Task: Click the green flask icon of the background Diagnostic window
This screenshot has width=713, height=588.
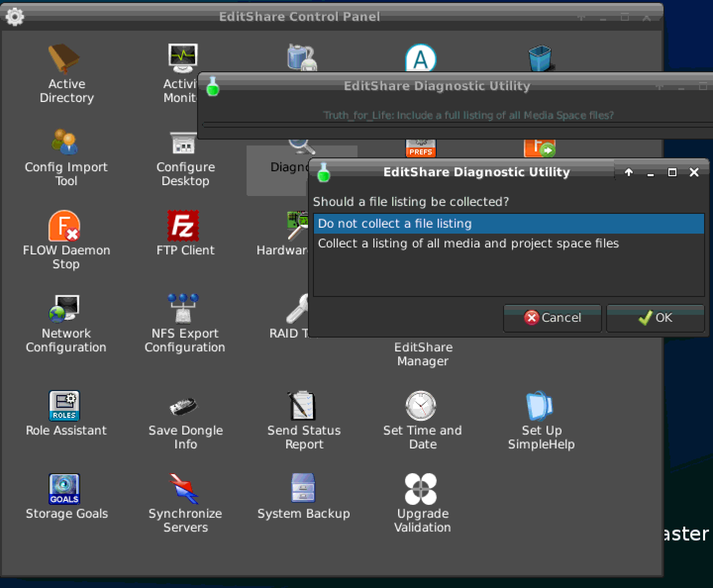Action: 213,86
